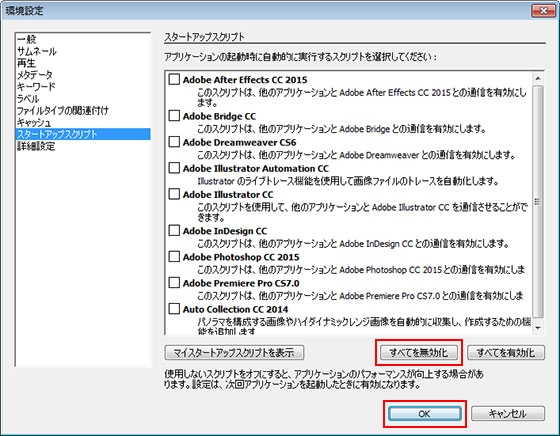
Task: Click the キャンセル button
Action: pos(508,414)
